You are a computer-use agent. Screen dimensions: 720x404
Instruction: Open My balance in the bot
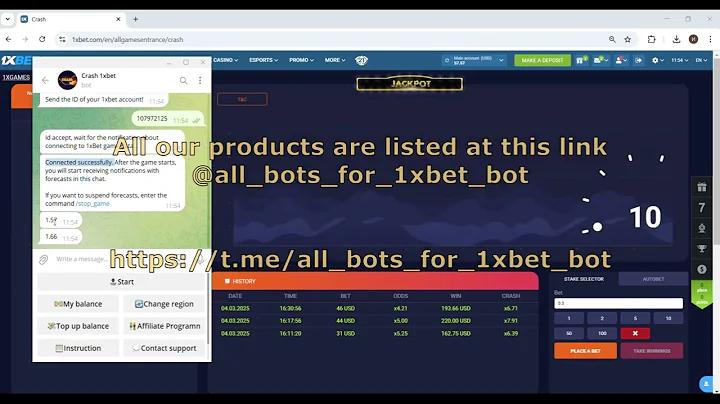[78, 304]
